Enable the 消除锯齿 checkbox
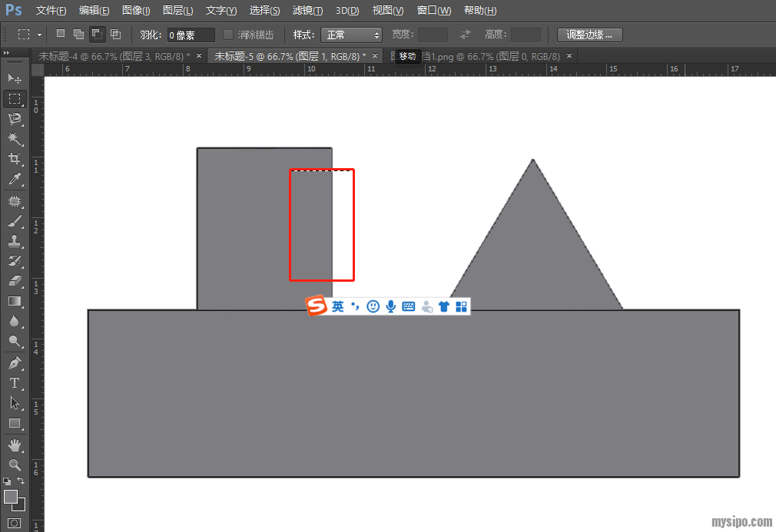This screenshot has width=776, height=532. click(228, 35)
